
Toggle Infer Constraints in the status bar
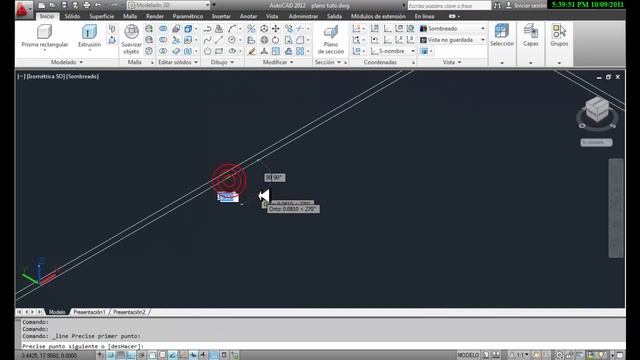click(x=100, y=355)
